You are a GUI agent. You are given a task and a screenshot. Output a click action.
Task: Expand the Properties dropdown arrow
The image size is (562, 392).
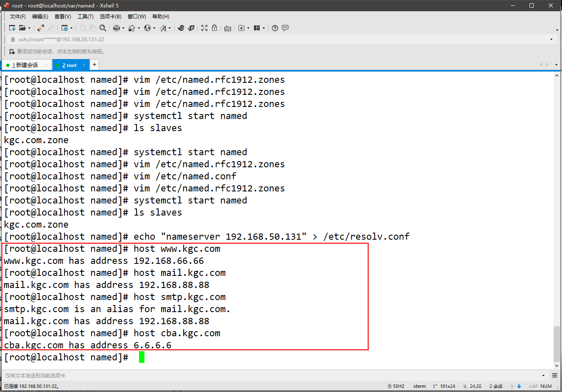(71, 28)
